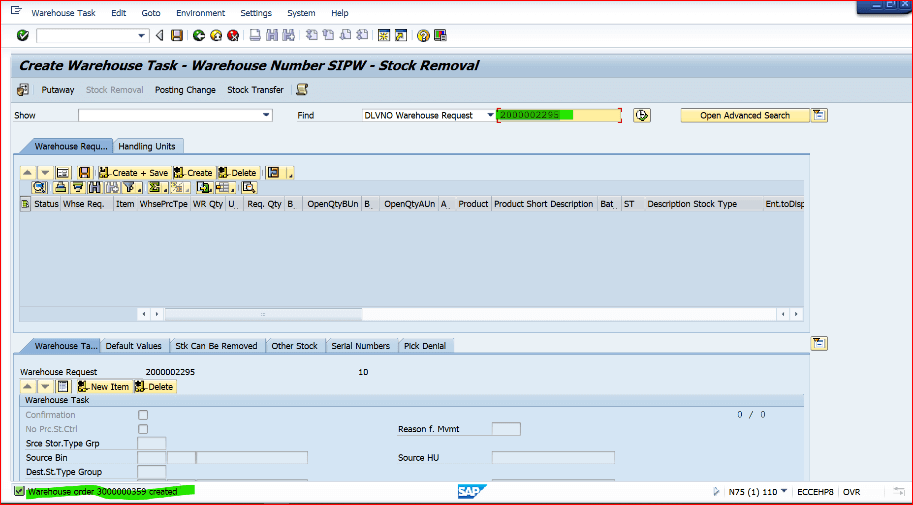Screen dimensions: 913x505
Task: Click the Sort descending icon in grid toolbar
Action: coord(77,188)
